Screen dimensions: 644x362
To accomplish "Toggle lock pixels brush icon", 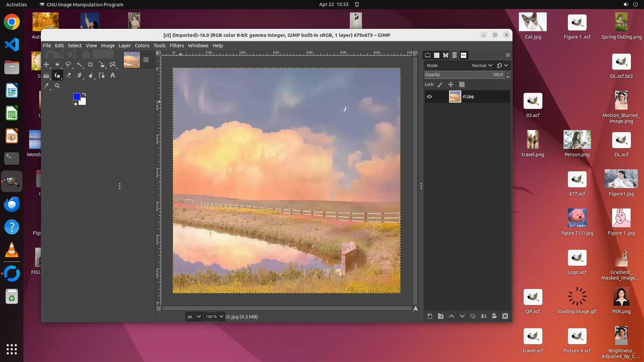I will 440,84.
